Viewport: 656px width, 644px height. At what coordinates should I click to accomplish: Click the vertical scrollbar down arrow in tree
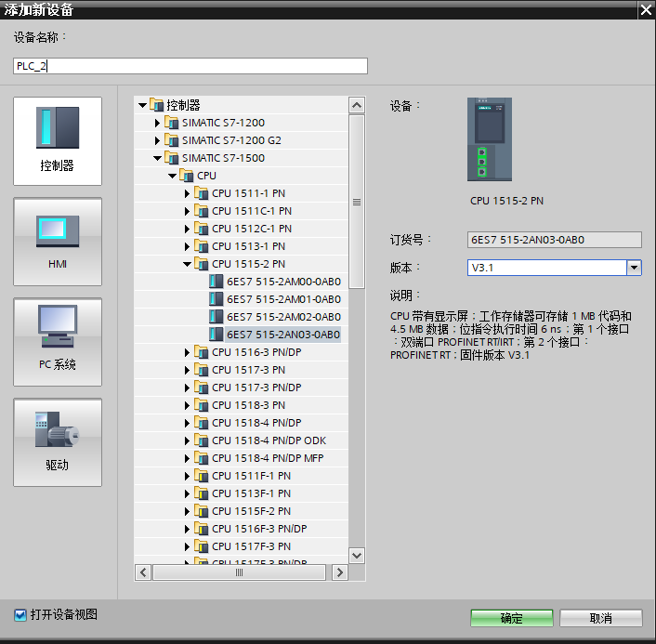[356, 555]
